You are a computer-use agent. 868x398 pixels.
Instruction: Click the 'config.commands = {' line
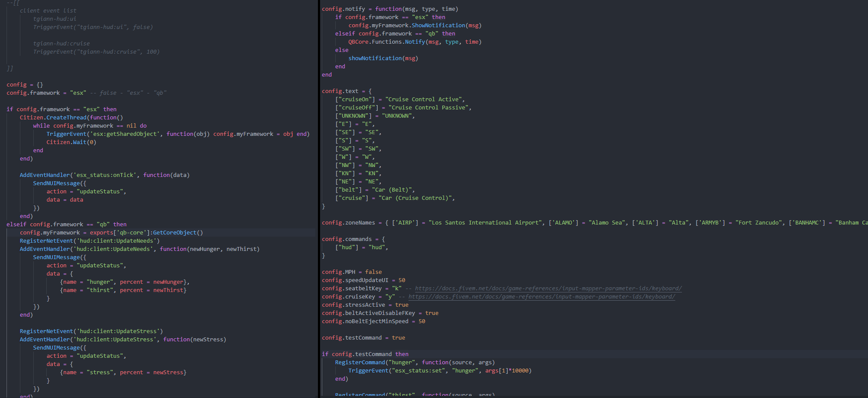(x=353, y=239)
